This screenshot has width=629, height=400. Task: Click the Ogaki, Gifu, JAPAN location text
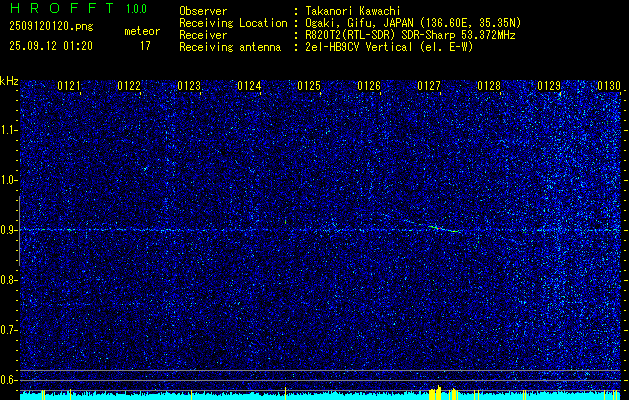coord(413,23)
